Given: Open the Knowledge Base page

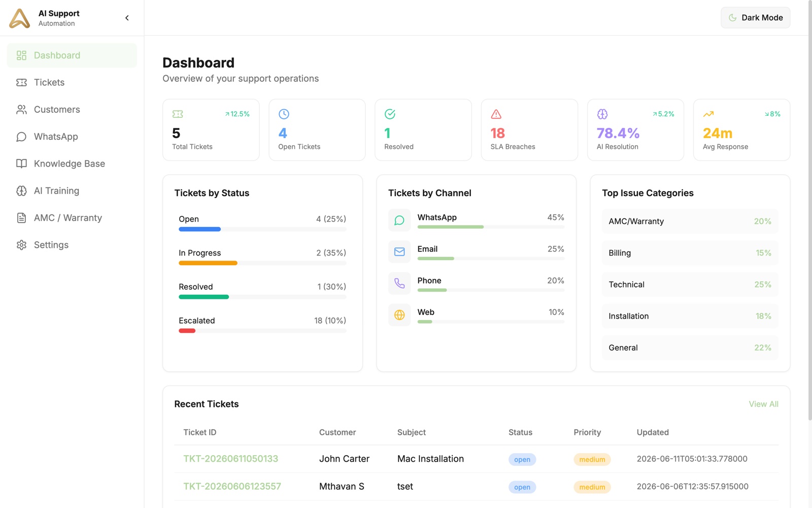Looking at the screenshot, I should pos(72,164).
